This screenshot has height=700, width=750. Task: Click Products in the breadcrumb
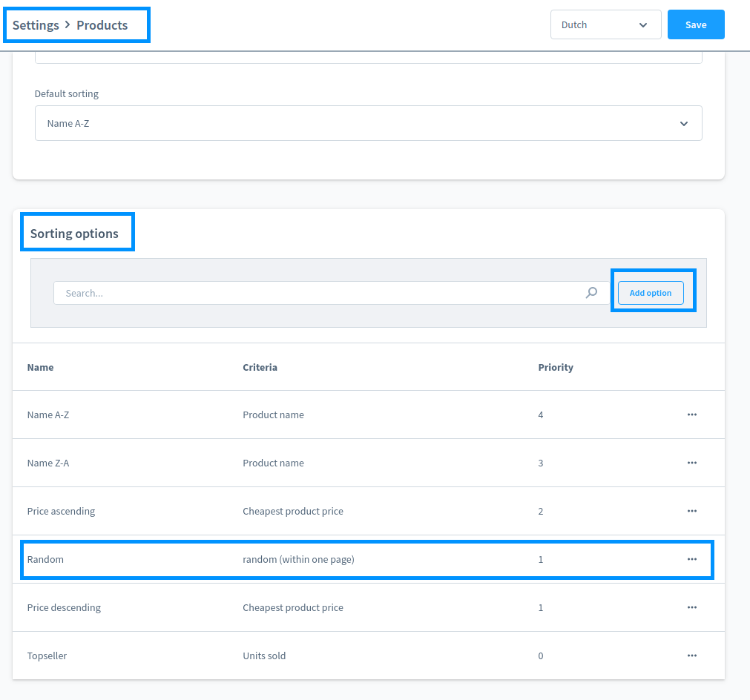pos(102,25)
